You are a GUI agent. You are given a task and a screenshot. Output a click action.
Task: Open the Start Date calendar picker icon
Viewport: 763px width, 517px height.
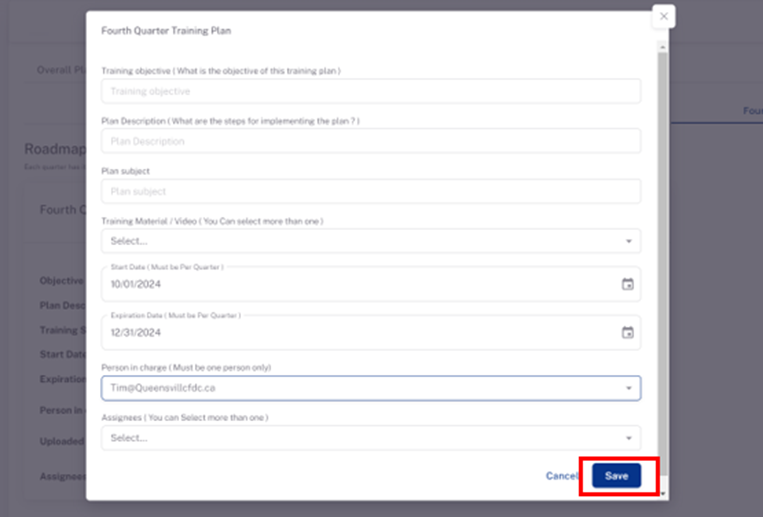point(628,284)
